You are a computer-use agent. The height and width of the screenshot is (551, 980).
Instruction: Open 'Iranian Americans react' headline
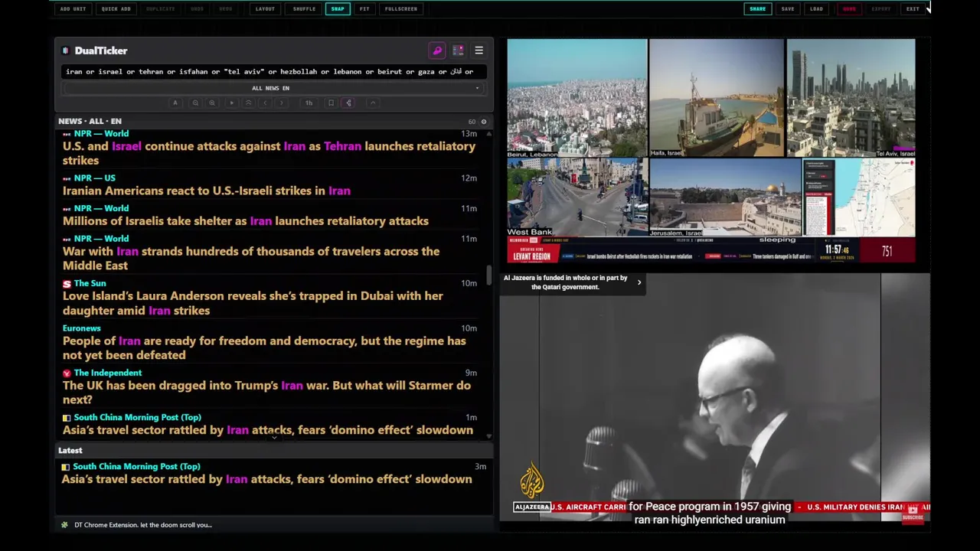[x=207, y=191]
